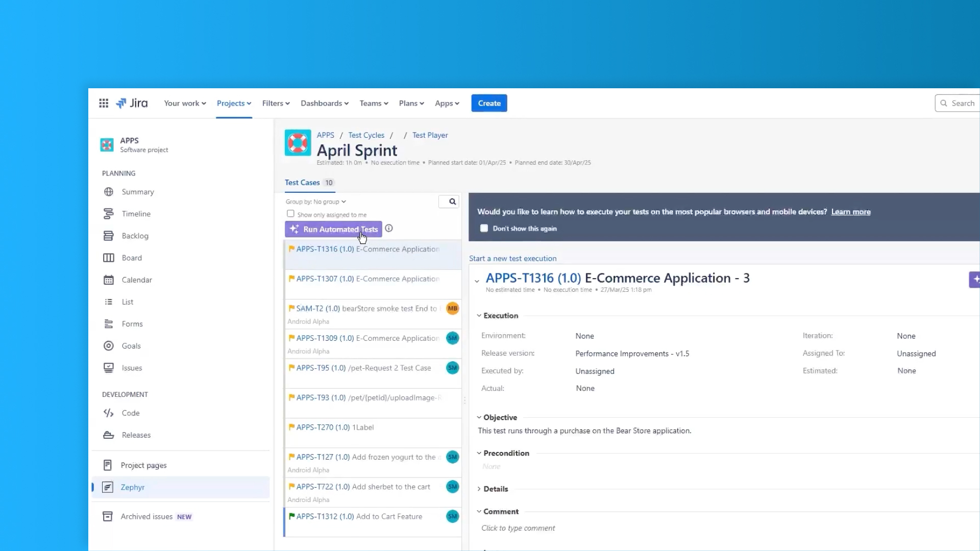980x551 pixels.
Task: Click Start a new test execution
Action: pyautogui.click(x=512, y=258)
